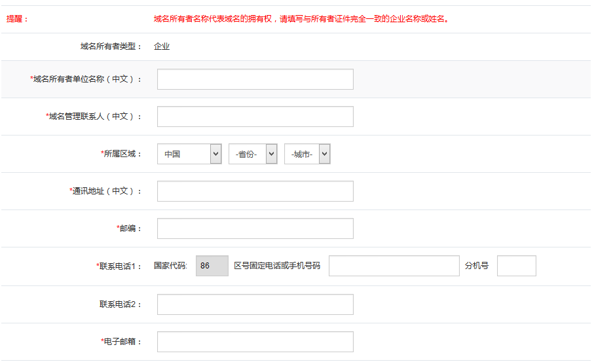The image size is (613, 364).
Task: Expand the 省份 province dropdown
Action: [253, 155]
